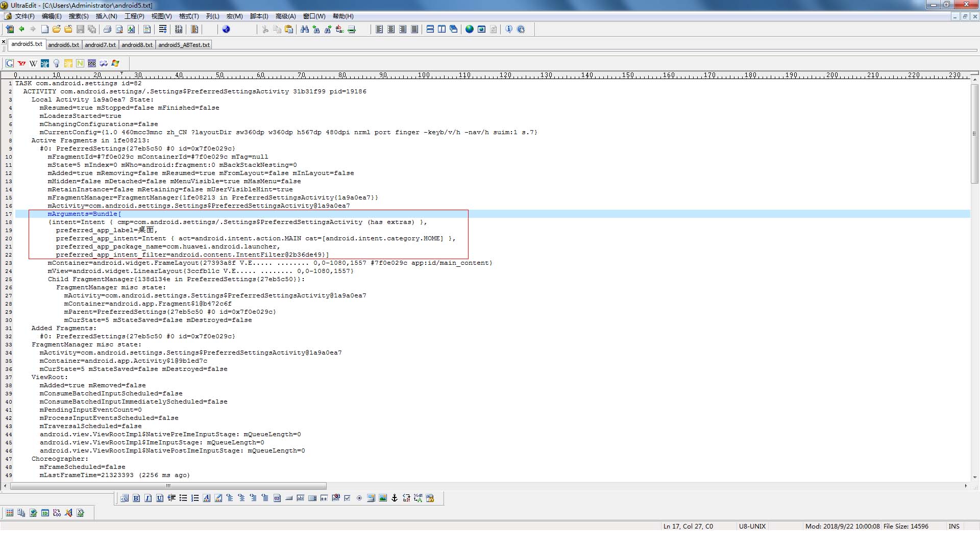This screenshot has width=980, height=551.
Task: Align text left toolbar icon
Action: tap(379, 29)
